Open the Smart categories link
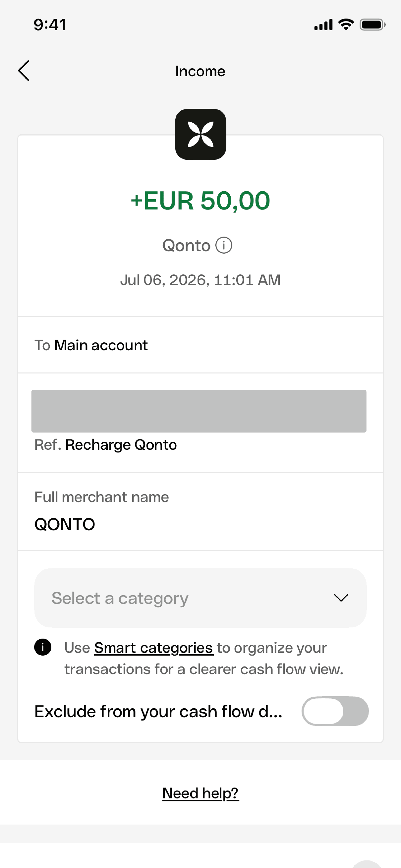Image resolution: width=401 pixels, height=868 pixels. (x=154, y=648)
